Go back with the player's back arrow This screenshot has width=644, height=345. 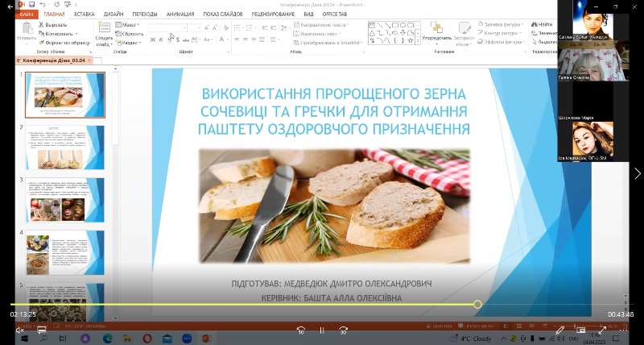click(x=10, y=6)
